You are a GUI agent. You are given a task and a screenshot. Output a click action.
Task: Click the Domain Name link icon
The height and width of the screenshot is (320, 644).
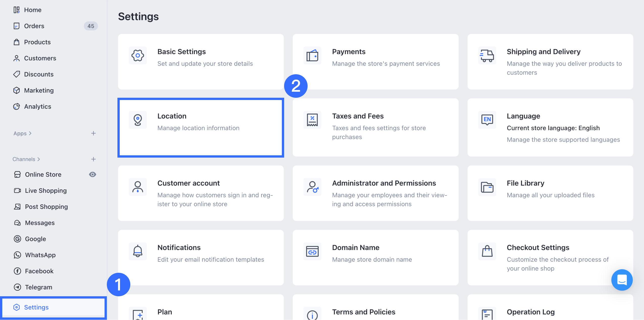[312, 251]
